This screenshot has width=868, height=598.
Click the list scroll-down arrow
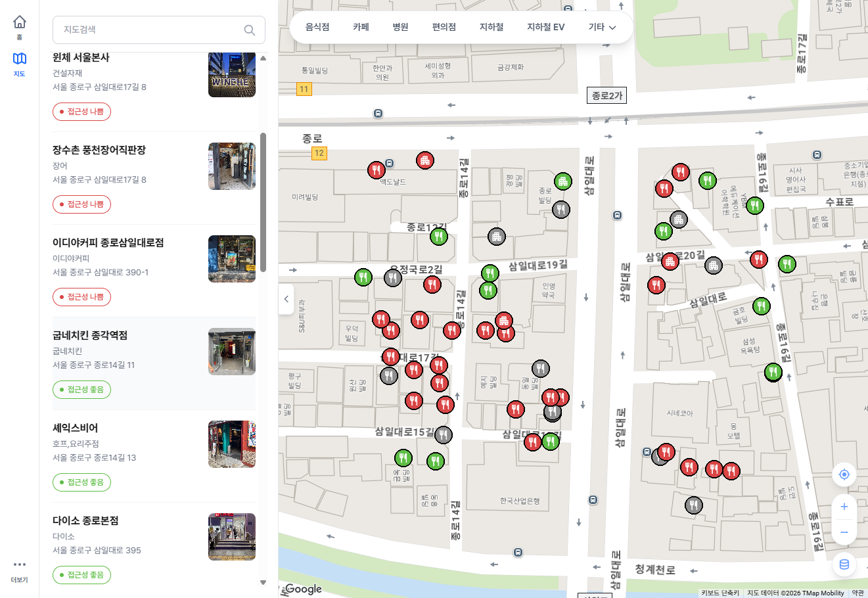coord(263,582)
